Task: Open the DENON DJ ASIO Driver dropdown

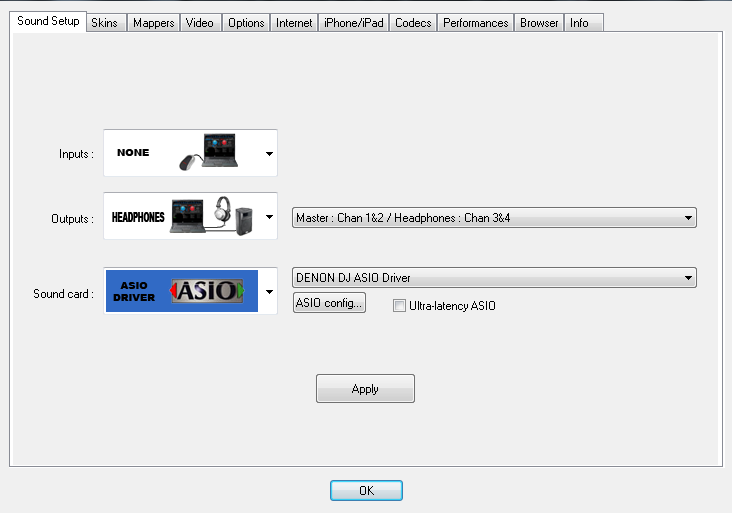Action: point(494,278)
